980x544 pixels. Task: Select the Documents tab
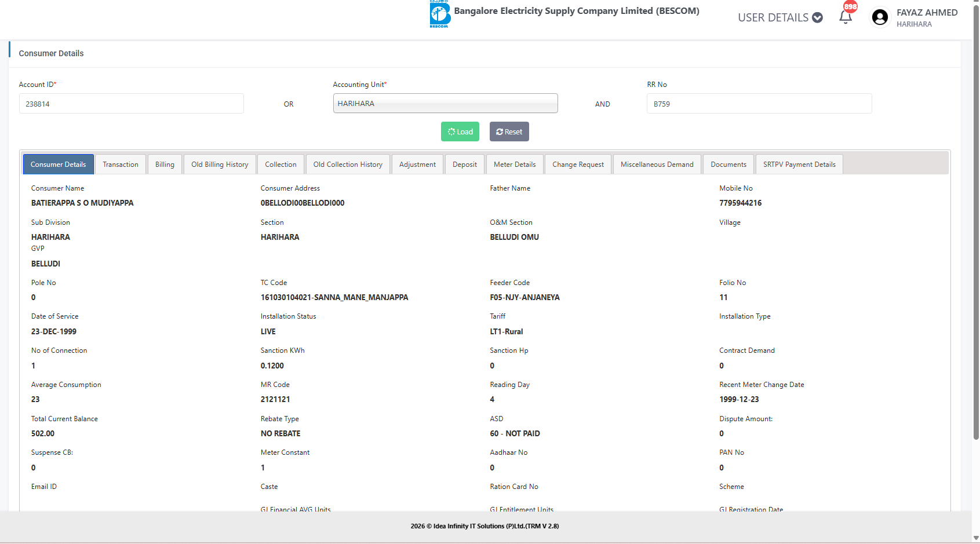(728, 165)
